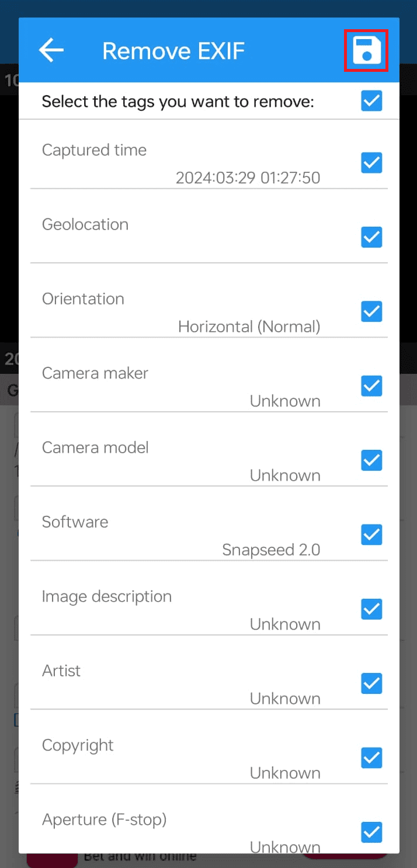Select the Geolocation tag row label

[85, 224]
